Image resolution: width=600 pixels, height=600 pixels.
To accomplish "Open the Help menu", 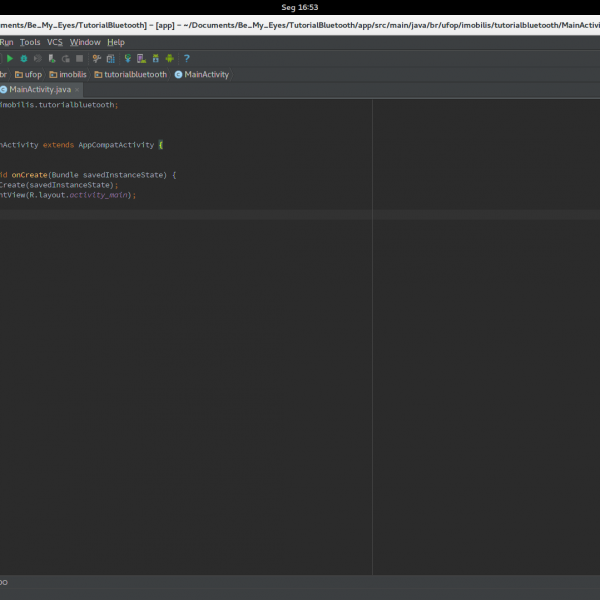I will click(x=116, y=42).
